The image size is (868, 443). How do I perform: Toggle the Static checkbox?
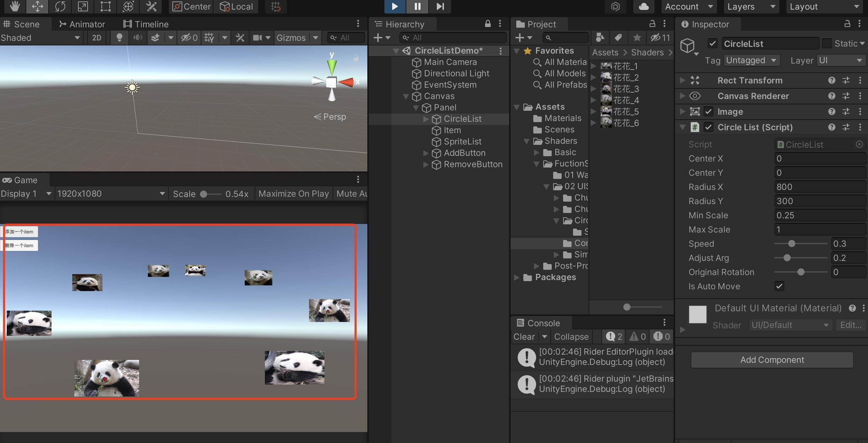[x=827, y=43]
